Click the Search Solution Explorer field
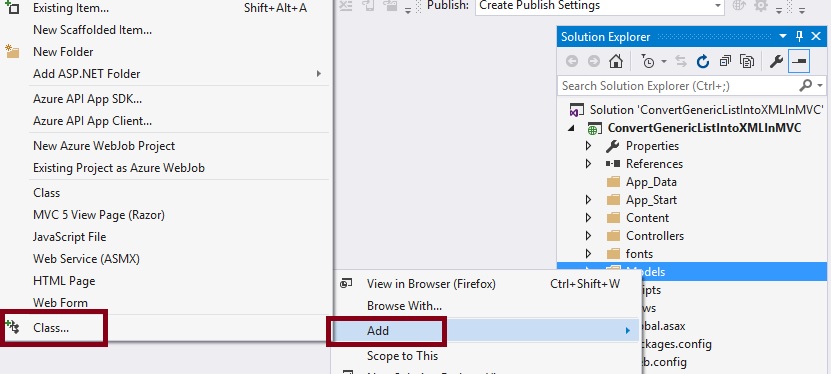 coord(679,85)
